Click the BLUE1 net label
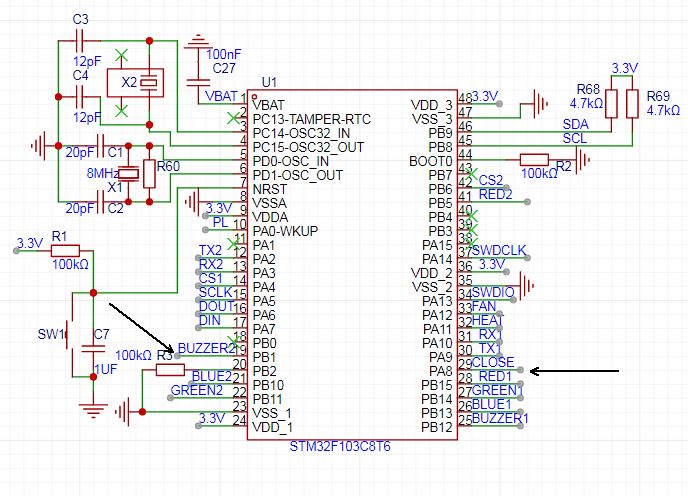The image size is (688, 496). point(492,405)
